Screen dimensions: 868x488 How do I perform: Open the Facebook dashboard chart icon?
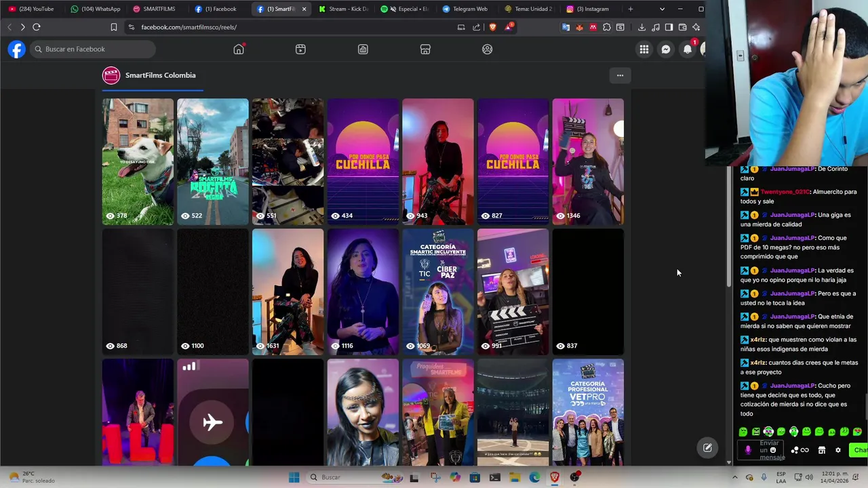tap(363, 49)
